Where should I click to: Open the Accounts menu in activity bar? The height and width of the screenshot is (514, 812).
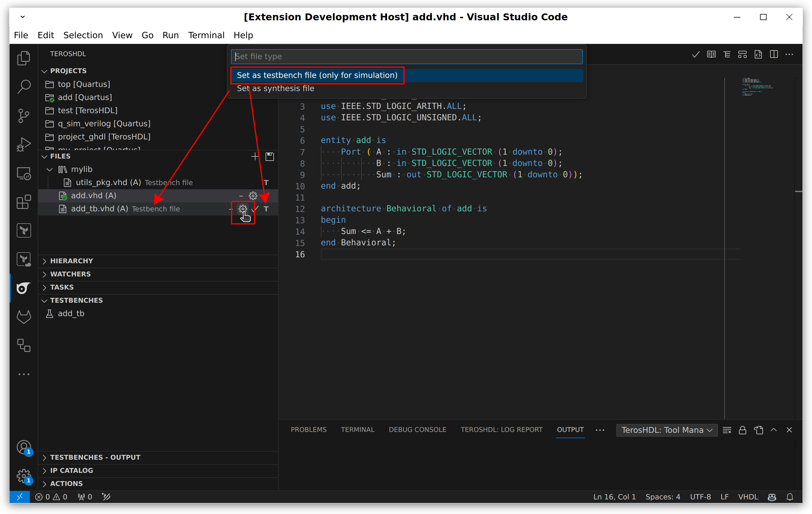pyautogui.click(x=24, y=447)
